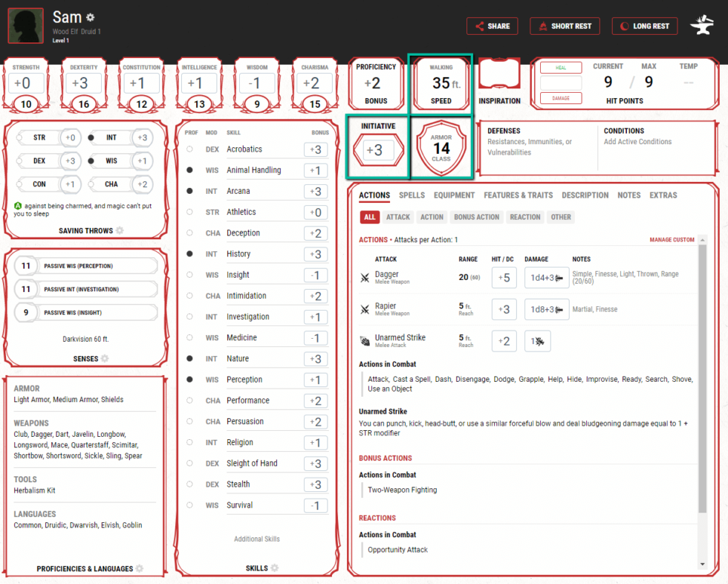Click the Inspiration token box
Image resolution: width=728 pixels, height=584 pixels.
(499, 76)
